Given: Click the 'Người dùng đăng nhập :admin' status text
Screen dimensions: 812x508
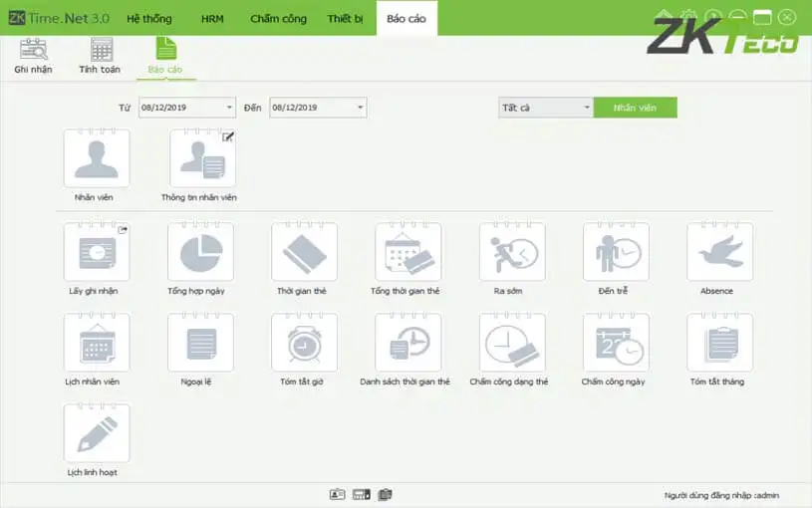Looking at the screenshot, I should coord(721,496).
